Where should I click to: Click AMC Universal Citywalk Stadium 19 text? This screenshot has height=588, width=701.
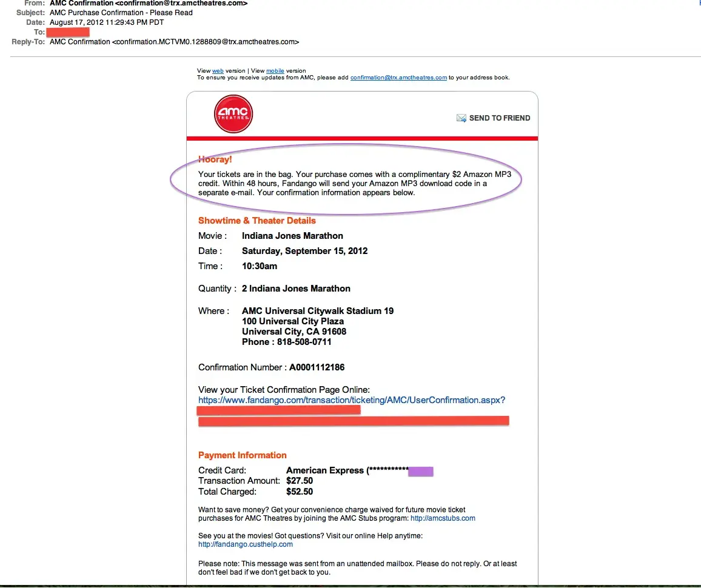pos(317,310)
